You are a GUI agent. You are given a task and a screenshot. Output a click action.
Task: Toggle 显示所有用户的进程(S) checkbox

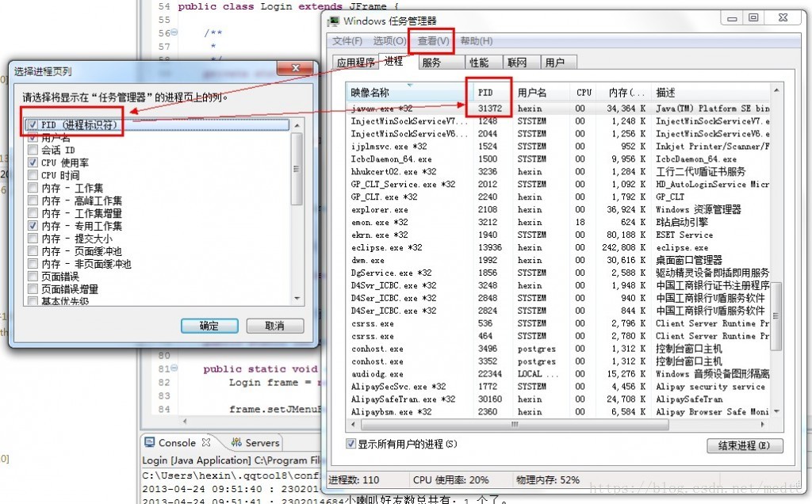click(x=350, y=444)
